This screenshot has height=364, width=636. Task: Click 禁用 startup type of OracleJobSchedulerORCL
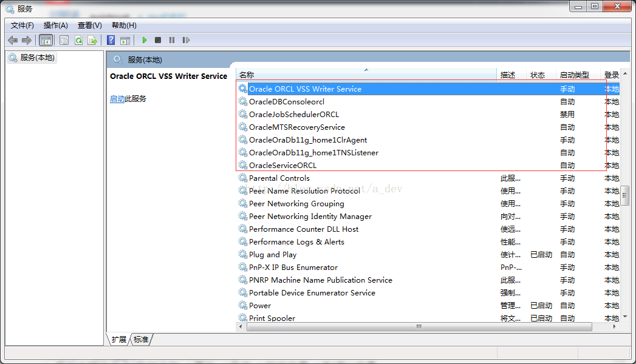click(567, 115)
